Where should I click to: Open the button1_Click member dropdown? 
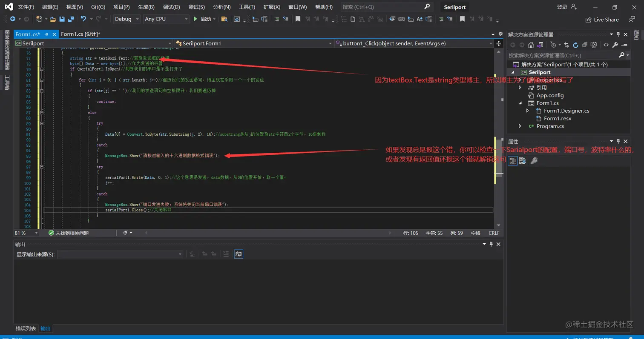(414, 43)
